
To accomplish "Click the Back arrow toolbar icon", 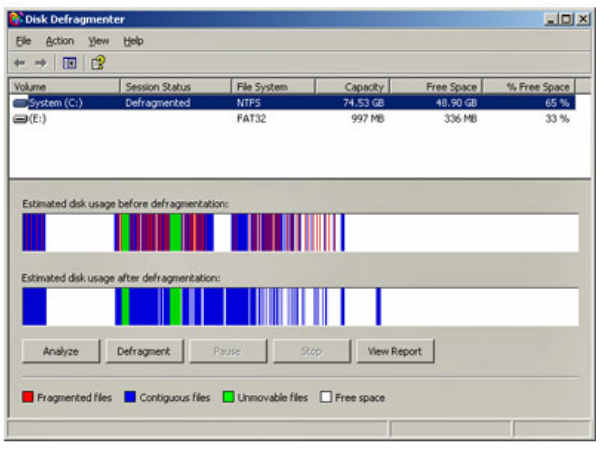I will (x=20, y=62).
